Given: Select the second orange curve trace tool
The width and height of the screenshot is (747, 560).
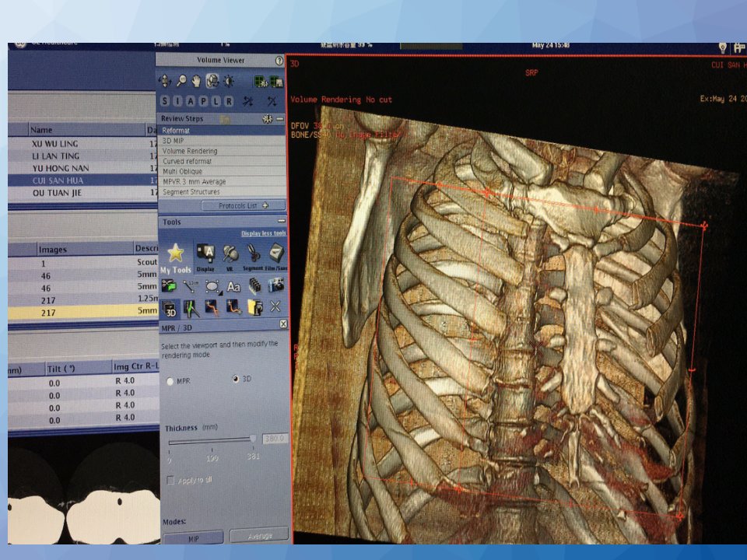Looking at the screenshot, I should coord(233,308).
